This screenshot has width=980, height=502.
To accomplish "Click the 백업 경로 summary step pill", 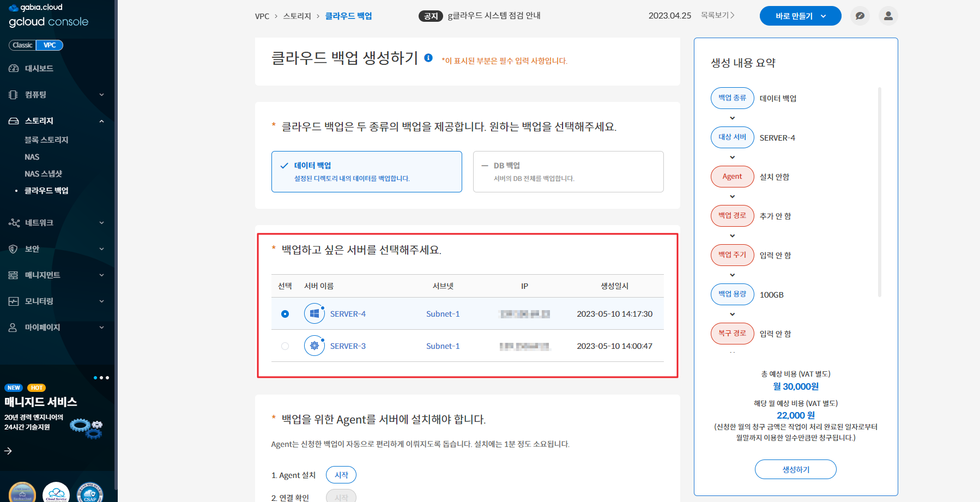I will tap(733, 216).
